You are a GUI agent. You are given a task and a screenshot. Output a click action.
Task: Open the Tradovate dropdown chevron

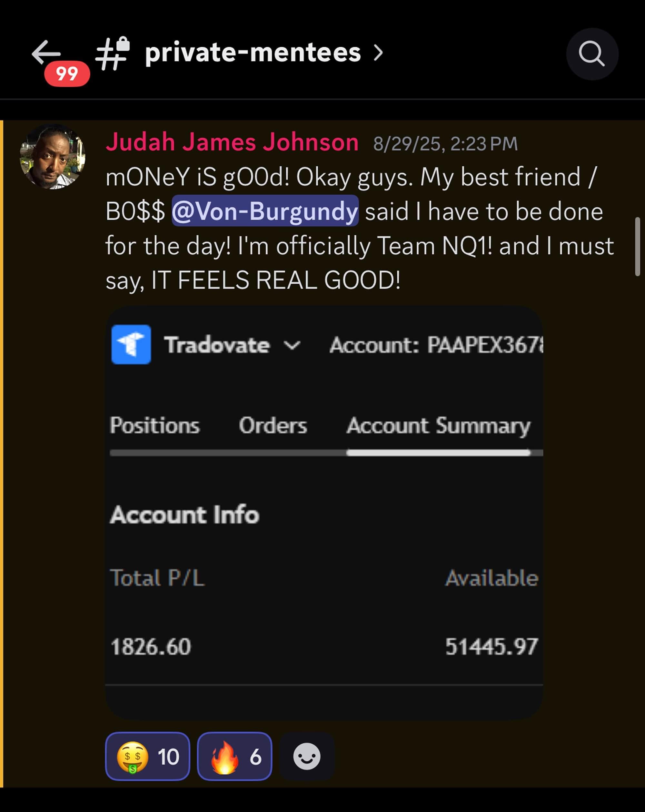pos(292,345)
